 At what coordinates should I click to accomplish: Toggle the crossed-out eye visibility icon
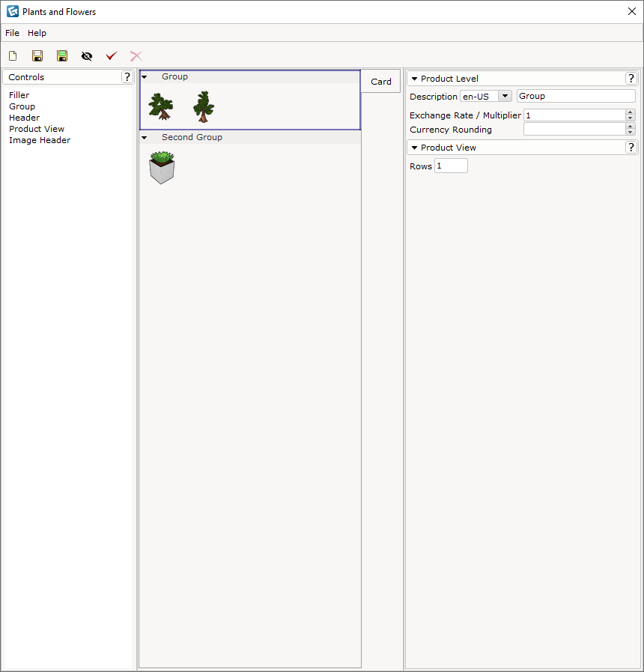tap(87, 56)
